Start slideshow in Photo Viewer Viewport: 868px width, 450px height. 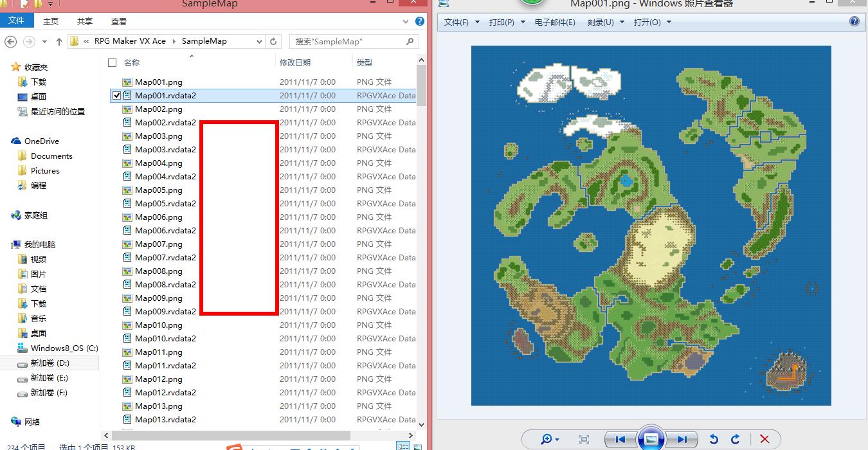(x=651, y=439)
